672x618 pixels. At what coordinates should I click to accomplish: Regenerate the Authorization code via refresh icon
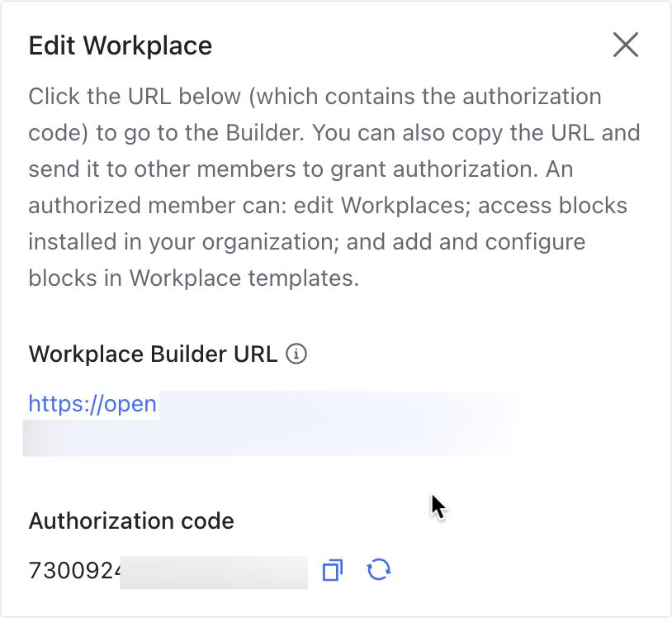pyautogui.click(x=378, y=570)
